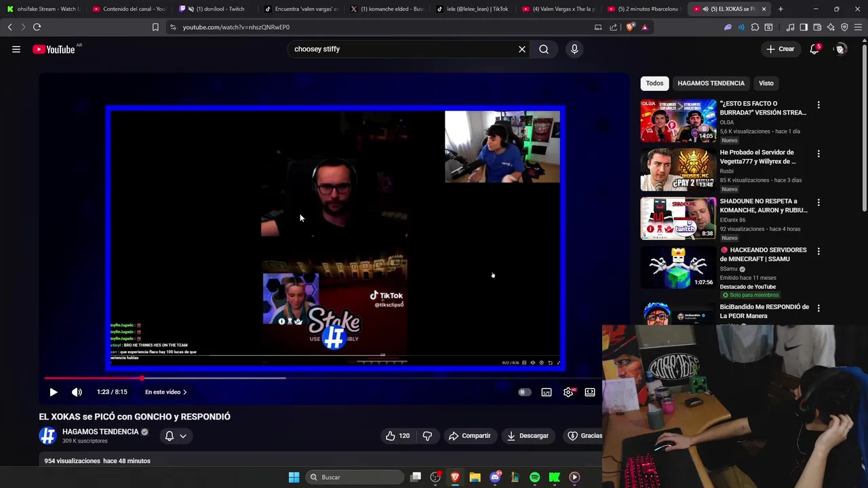Open player settings gear

click(x=568, y=392)
